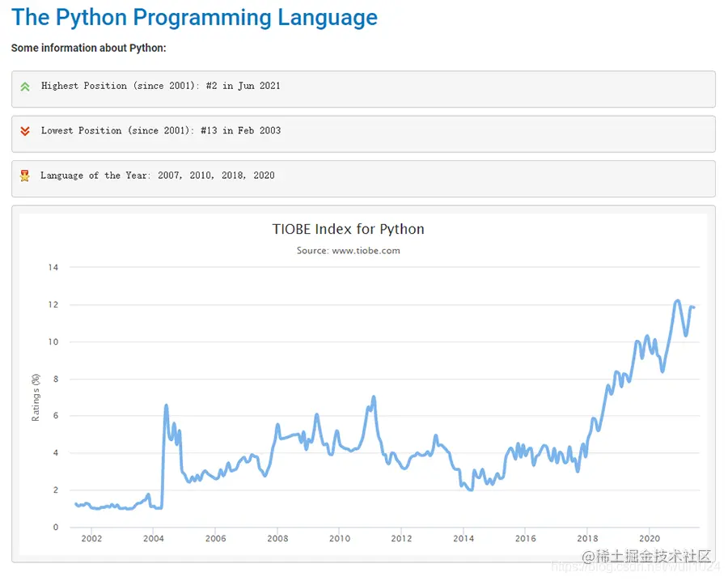Screen dimensions: 728x581
Task: Click the green up-arrows Highest Position icon
Action: pos(25,87)
